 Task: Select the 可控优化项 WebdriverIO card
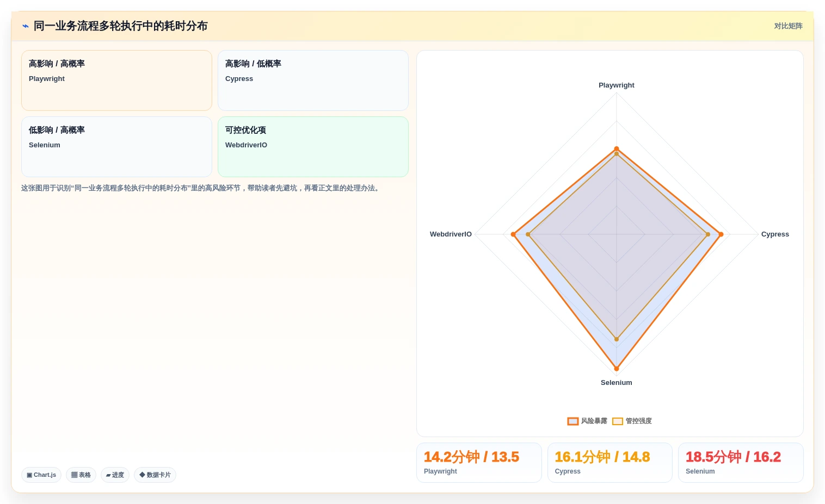click(x=313, y=147)
